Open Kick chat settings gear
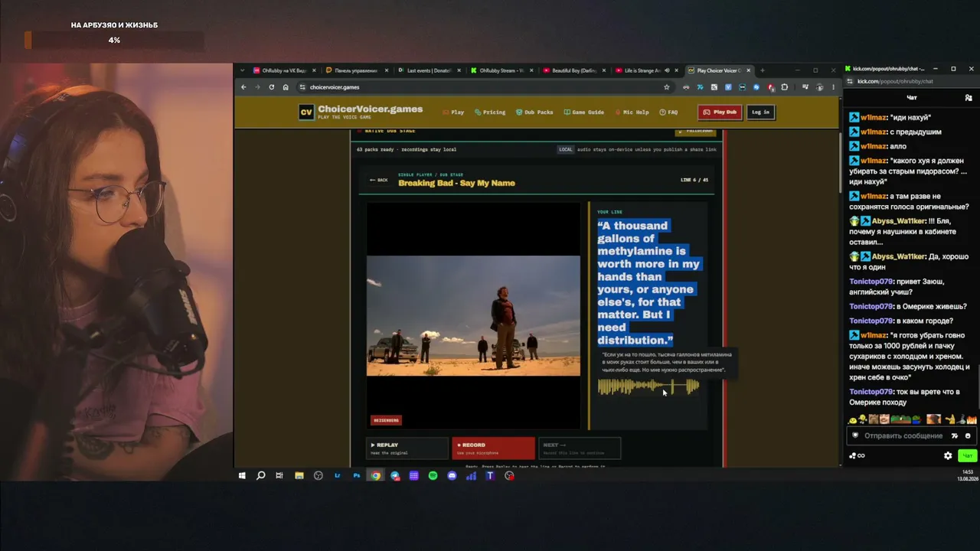This screenshot has height=551, width=980. (x=948, y=455)
